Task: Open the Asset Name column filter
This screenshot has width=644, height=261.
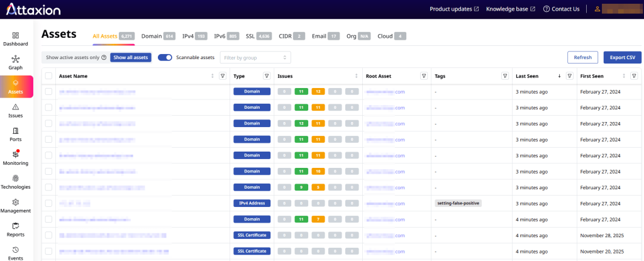Action: (223, 76)
